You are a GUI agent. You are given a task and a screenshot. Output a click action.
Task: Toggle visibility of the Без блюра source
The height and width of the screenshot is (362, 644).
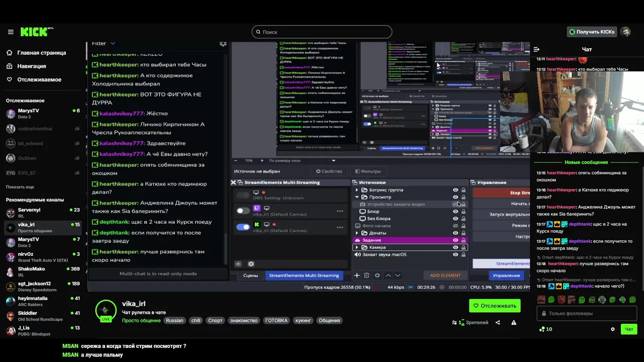pos(455,219)
